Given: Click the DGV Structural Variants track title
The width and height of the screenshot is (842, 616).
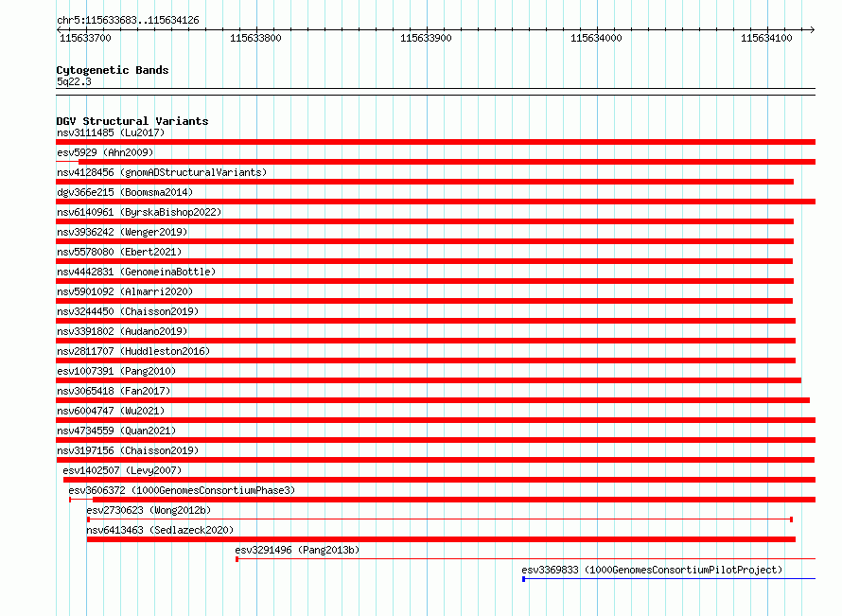Looking at the screenshot, I should point(132,121).
